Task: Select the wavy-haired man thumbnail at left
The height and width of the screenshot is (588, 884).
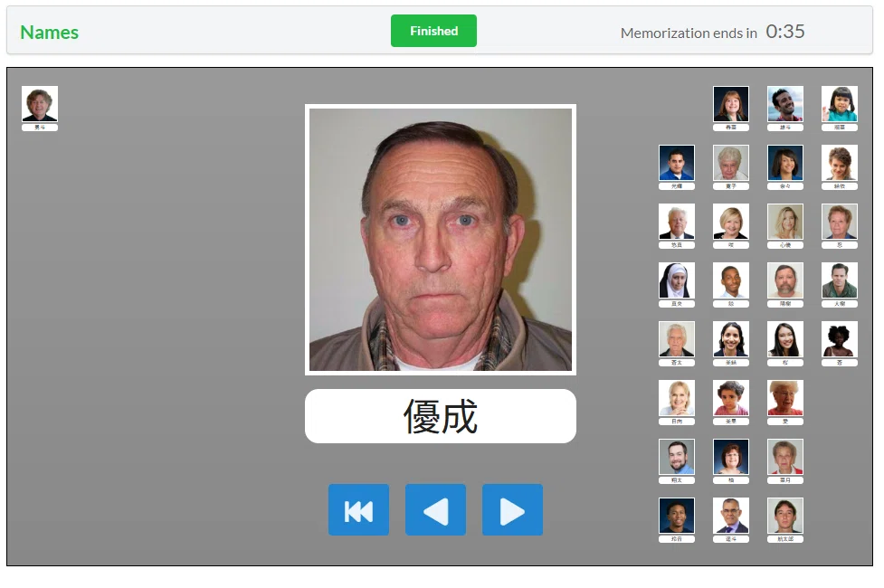Action: 40,104
